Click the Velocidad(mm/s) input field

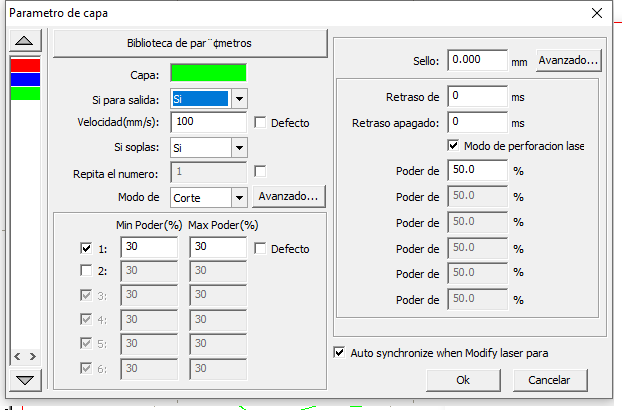point(209,122)
